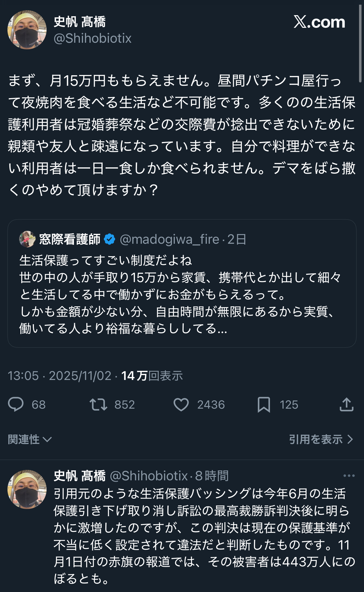Image resolution: width=364 pixels, height=592 pixels.
Task: Click the reply speech bubble icon
Action: click(16, 405)
